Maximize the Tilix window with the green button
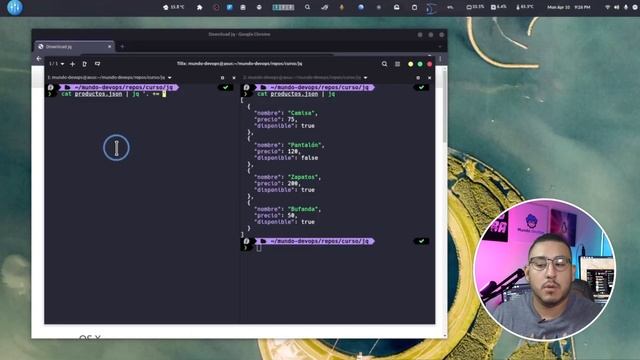Image resolution: width=640 pixels, height=360 pixels. (420, 64)
